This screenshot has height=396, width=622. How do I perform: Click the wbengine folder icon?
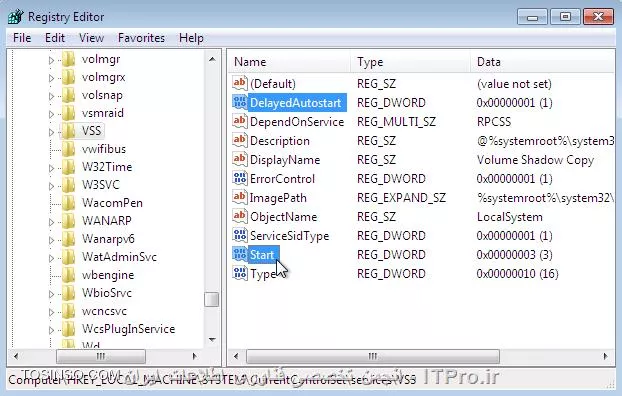[x=69, y=275]
